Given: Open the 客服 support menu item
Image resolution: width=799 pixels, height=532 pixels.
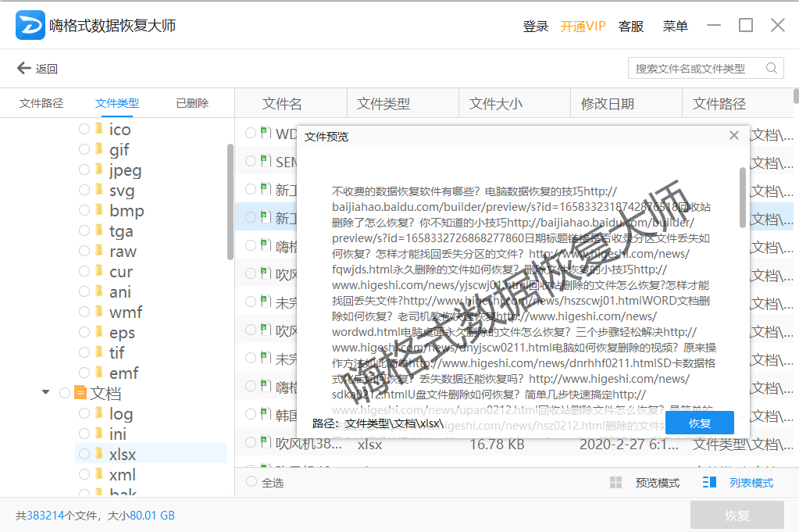Looking at the screenshot, I should (x=631, y=26).
